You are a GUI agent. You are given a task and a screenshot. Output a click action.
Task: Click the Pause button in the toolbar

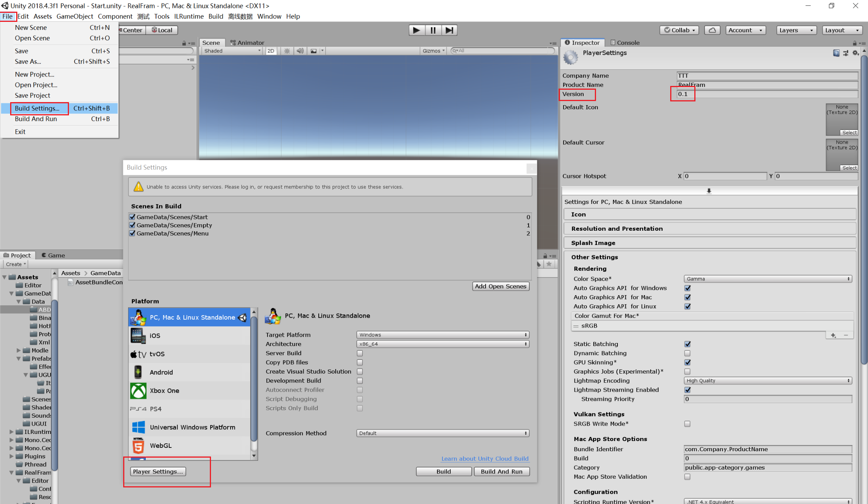coord(433,30)
